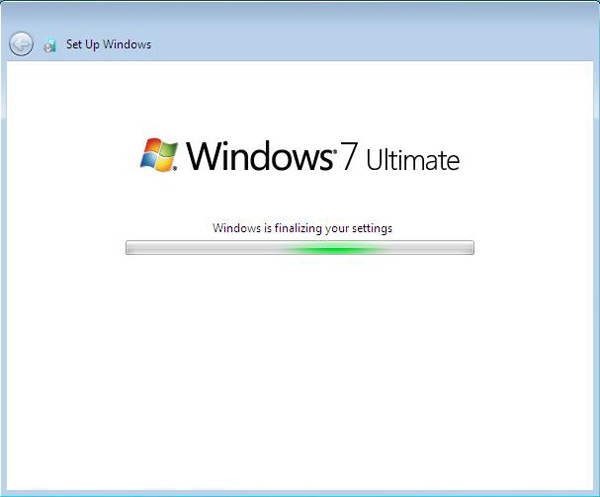Click the Windows flag logo
The width and height of the screenshot is (600, 497).
click(x=159, y=155)
